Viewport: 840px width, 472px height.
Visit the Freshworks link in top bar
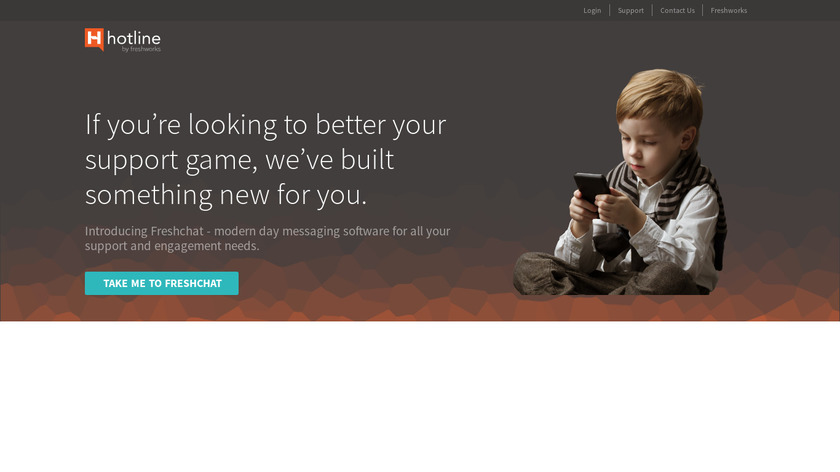(x=729, y=10)
